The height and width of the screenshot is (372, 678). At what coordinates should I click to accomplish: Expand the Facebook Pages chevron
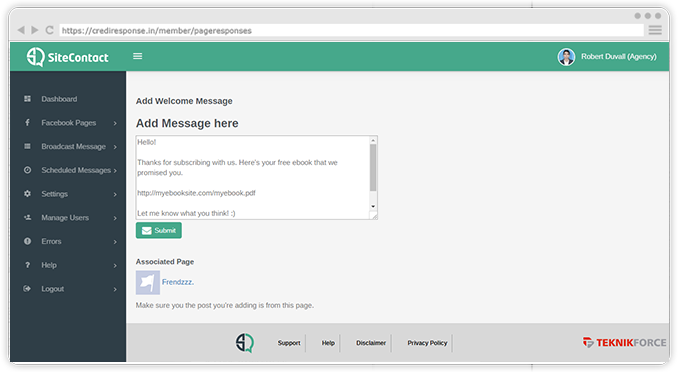pyautogui.click(x=115, y=123)
